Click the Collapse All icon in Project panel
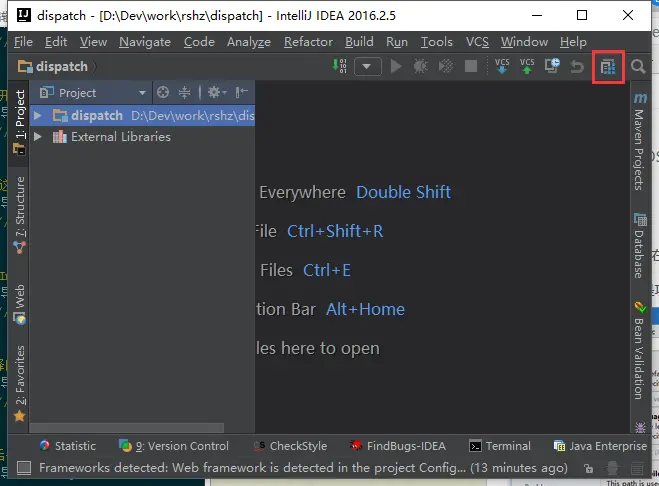The width and height of the screenshot is (659, 486). [x=185, y=92]
